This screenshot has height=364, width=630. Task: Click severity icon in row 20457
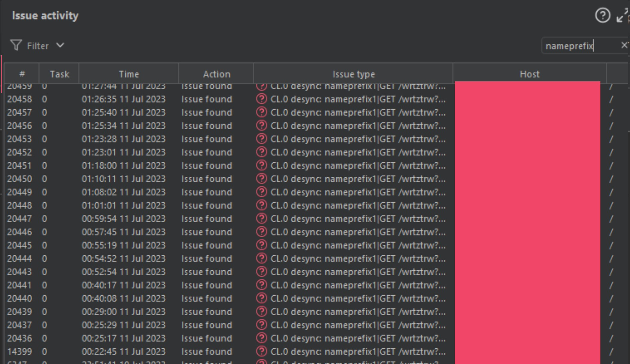point(262,112)
